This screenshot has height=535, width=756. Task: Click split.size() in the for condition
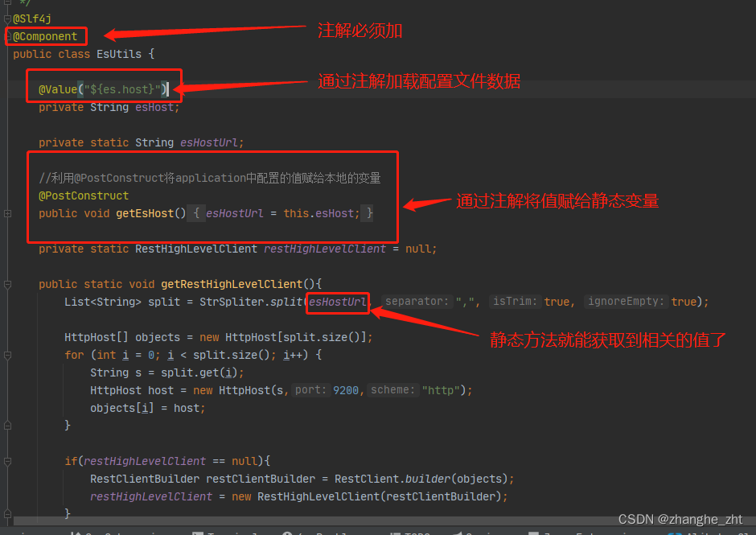click(x=232, y=355)
